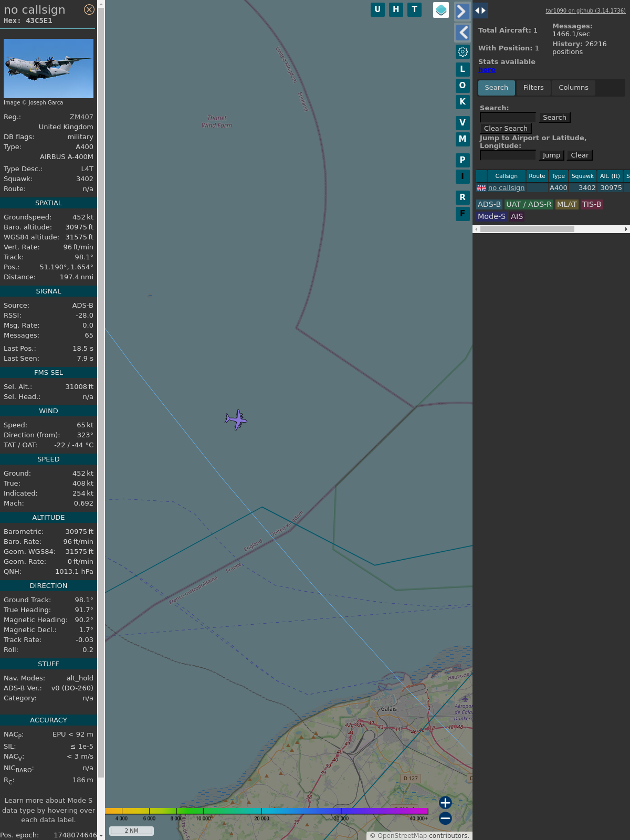Open the map layers selector icon

(441, 10)
